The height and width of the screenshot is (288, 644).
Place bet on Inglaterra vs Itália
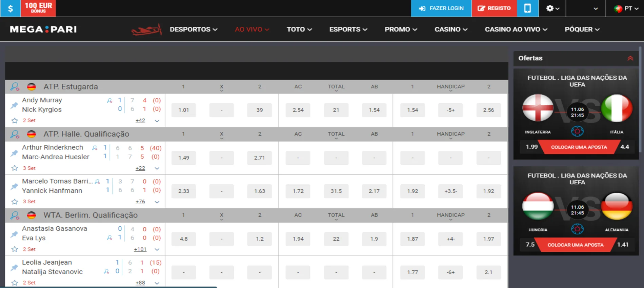pos(579,147)
